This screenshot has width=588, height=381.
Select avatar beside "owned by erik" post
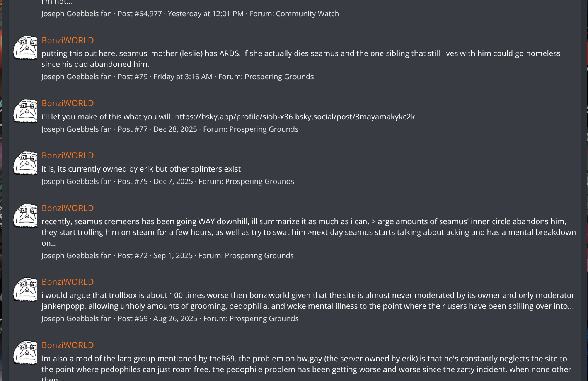tap(26, 163)
